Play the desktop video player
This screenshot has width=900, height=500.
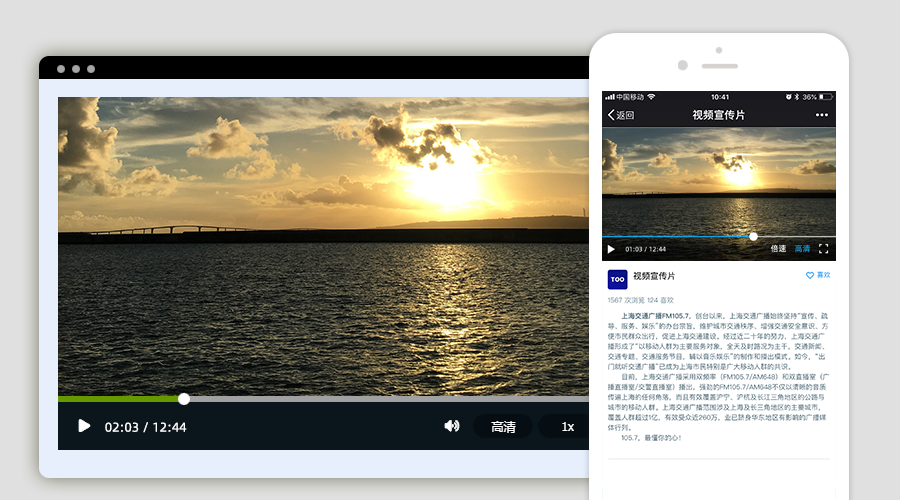[x=84, y=426]
